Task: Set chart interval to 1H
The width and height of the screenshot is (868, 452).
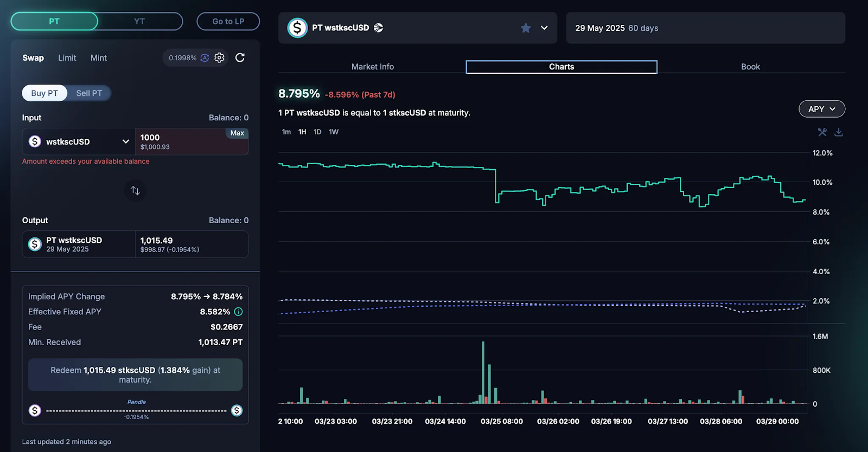Action: [302, 132]
